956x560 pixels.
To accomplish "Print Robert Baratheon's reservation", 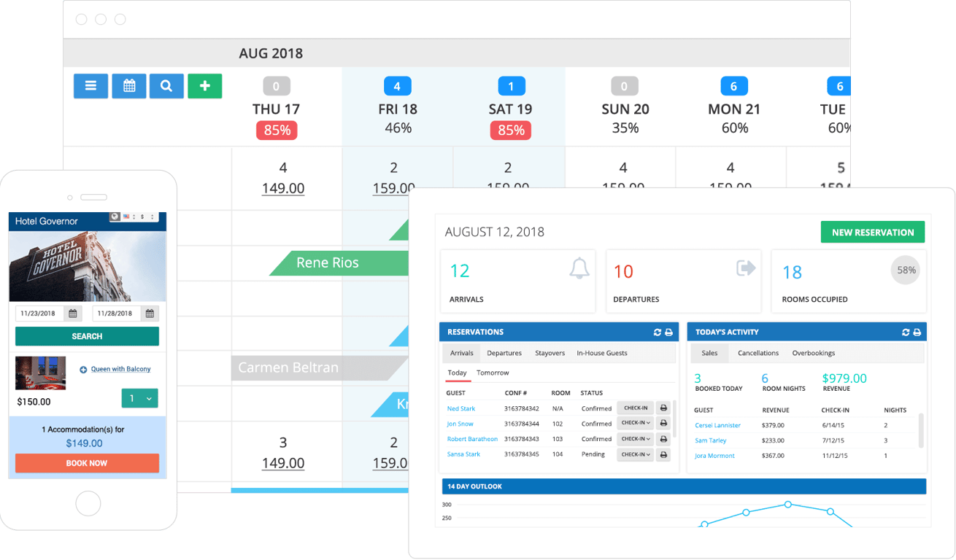I will click(x=663, y=439).
